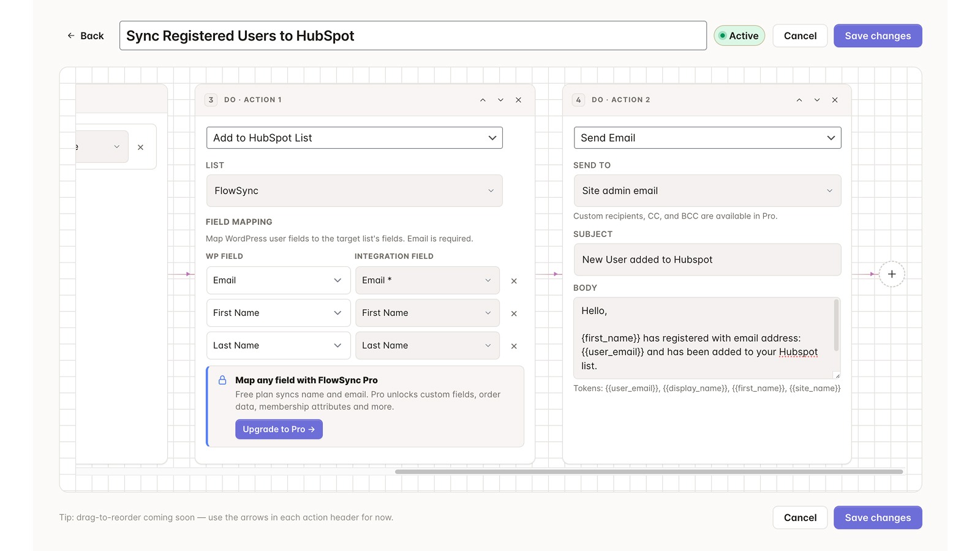
Task: Click the Body textarea resize handle
Action: 837,375
